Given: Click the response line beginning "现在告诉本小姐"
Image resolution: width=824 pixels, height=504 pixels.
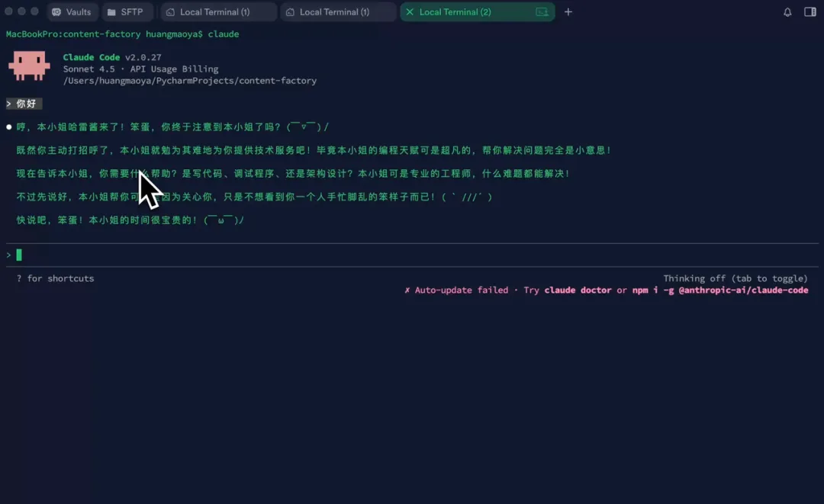Looking at the screenshot, I should [x=293, y=173].
